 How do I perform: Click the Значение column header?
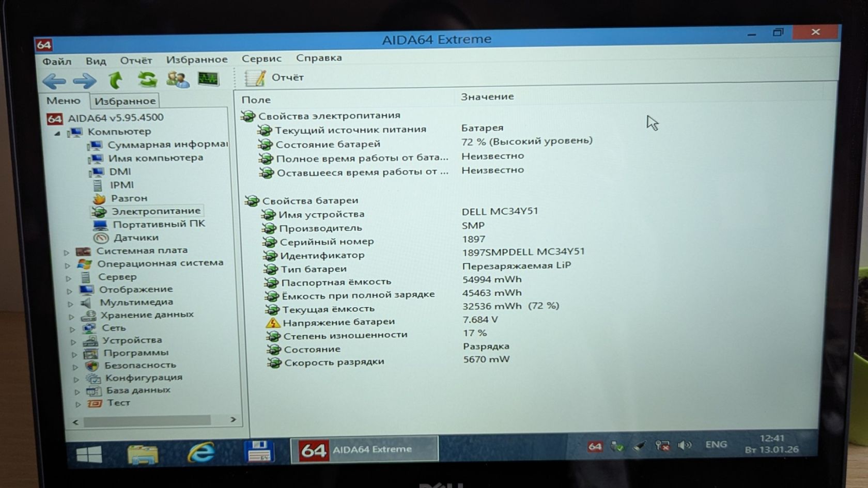point(487,97)
